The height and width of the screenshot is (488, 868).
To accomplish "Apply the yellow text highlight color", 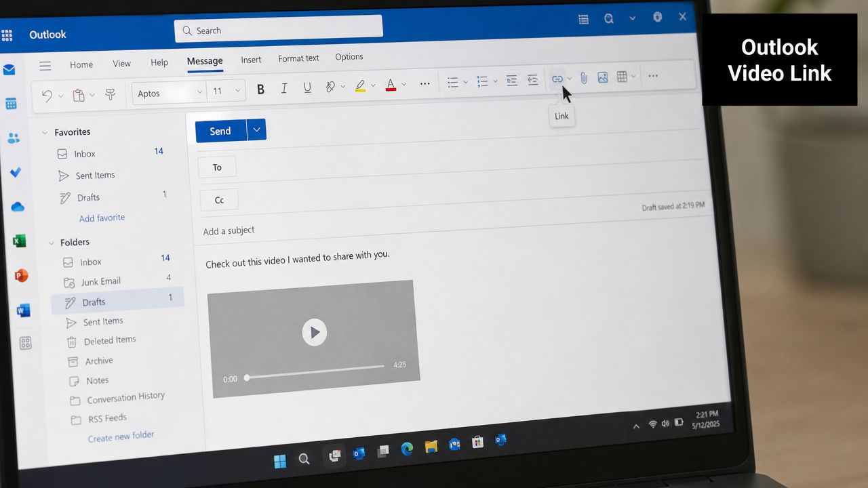I will 360,85.
